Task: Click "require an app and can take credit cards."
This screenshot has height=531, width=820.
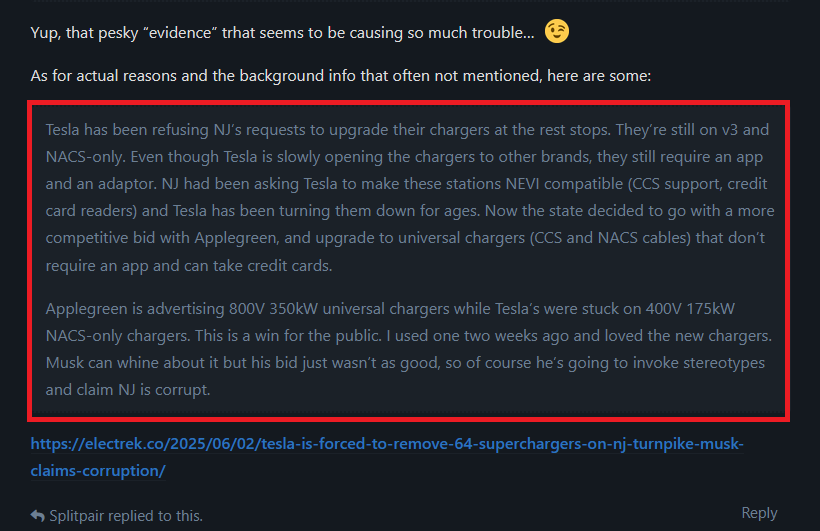Action: [x=189, y=266]
